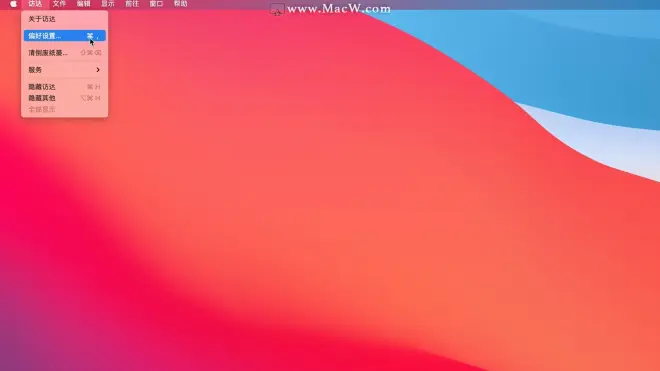The height and width of the screenshot is (371, 660).
Task: Open the Apple logo menu
Action: point(13,4)
